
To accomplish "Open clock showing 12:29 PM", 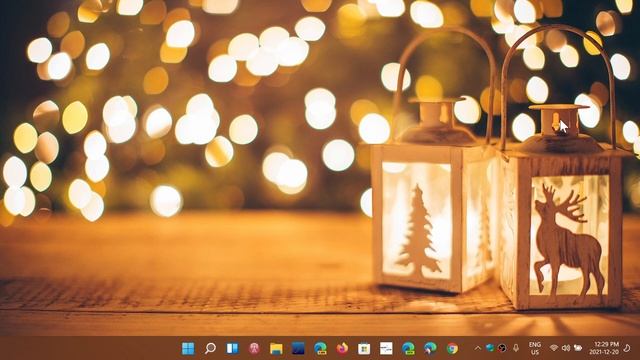I will click(x=604, y=348).
